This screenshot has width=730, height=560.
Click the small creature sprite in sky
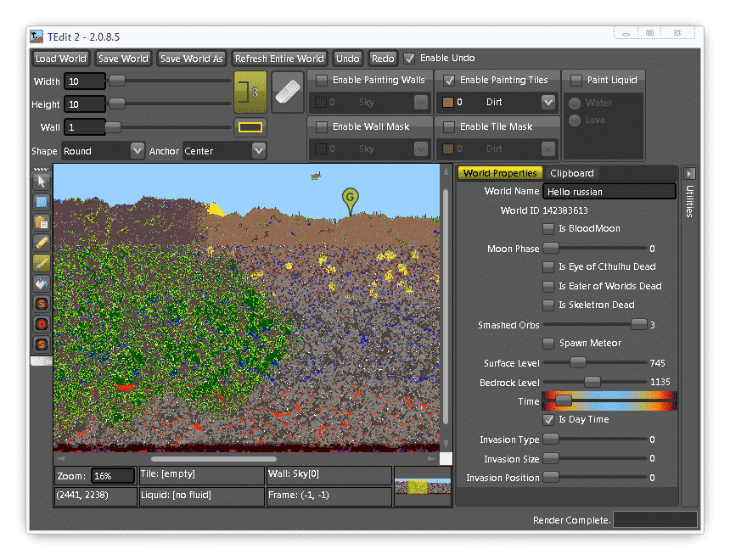(316, 176)
